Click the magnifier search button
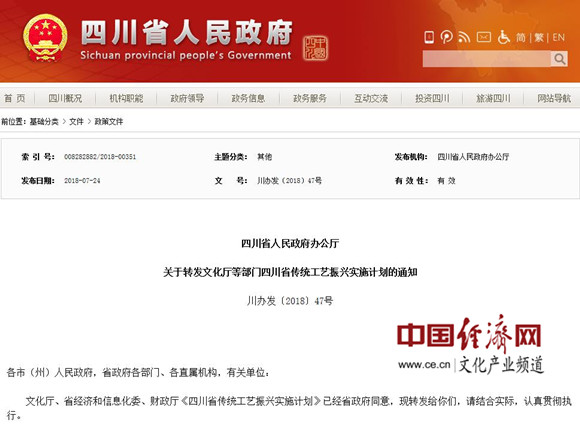The height and width of the screenshot is (439, 580). pyautogui.click(x=559, y=59)
